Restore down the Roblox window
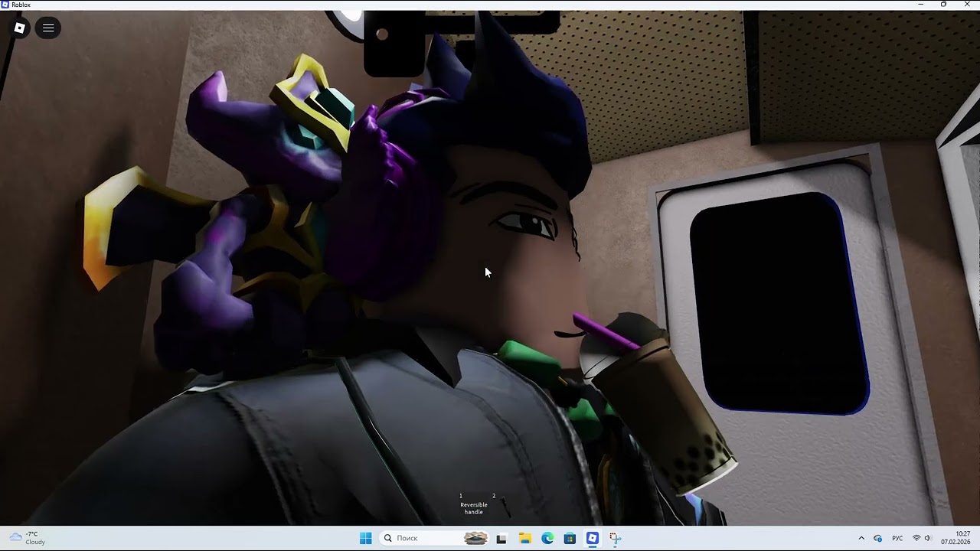Image resolution: width=980 pixels, height=551 pixels. click(943, 5)
